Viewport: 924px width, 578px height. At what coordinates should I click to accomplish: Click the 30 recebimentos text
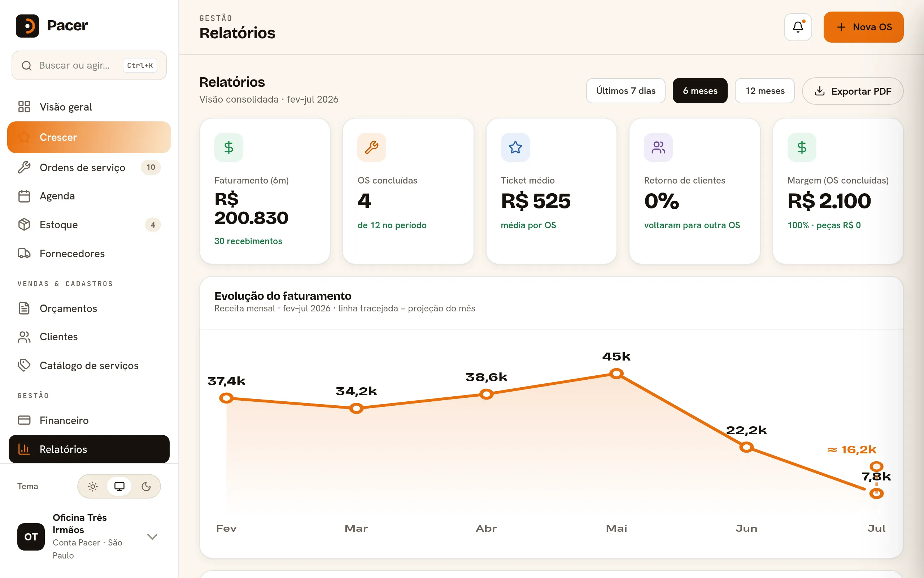(248, 241)
